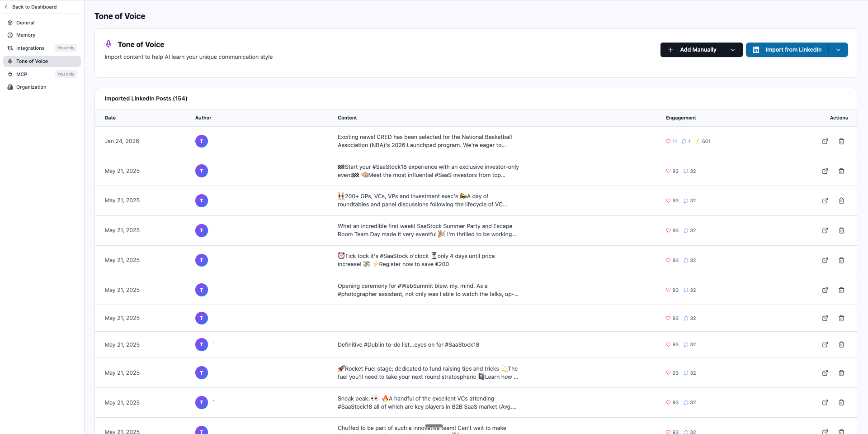Delete the Rocket Fuel stage post
The width and height of the screenshot is (868, 434).
pyautogui.click(x=841, y=373)
